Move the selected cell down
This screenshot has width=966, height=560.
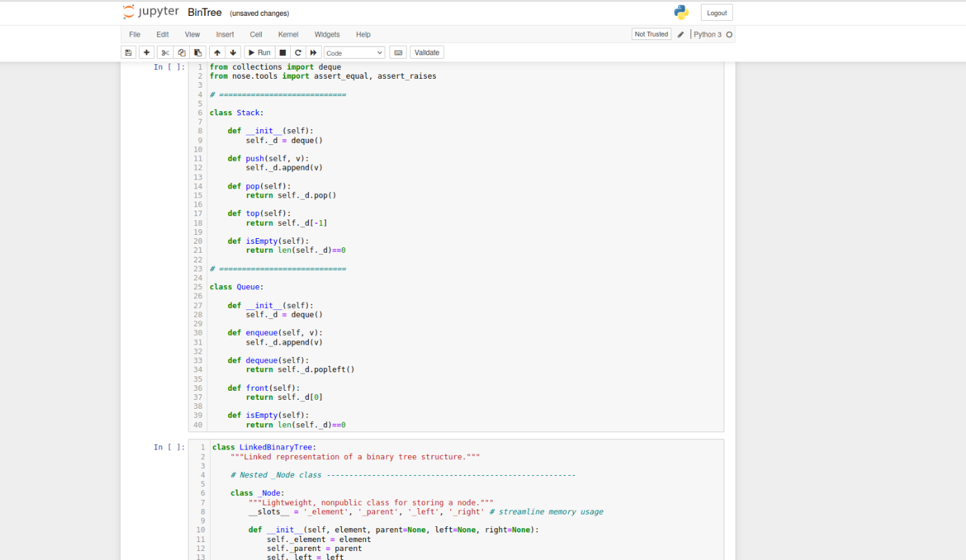point(233,52)
